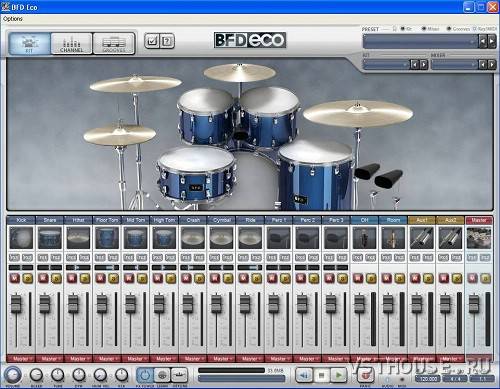Open the Preset dropdown list
This screenshot has width=500, height=389.
point(420,42)
